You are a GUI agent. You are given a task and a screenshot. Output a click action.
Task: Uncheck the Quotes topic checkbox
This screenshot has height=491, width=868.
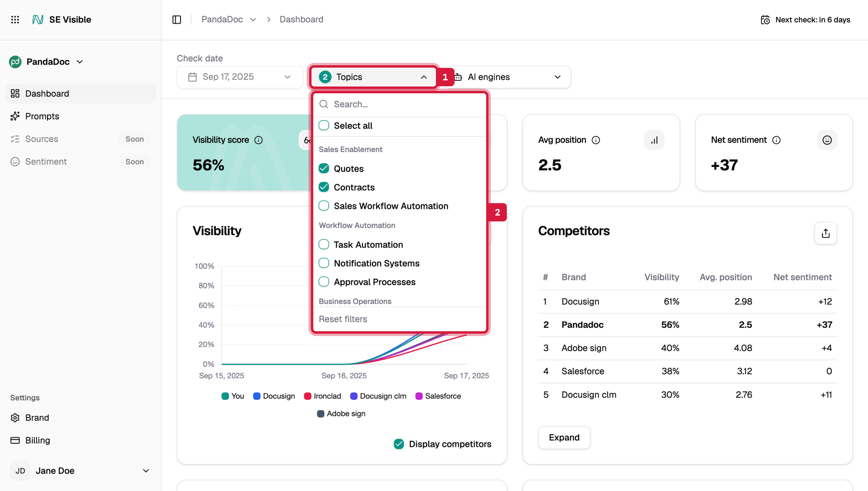point(324,168)
